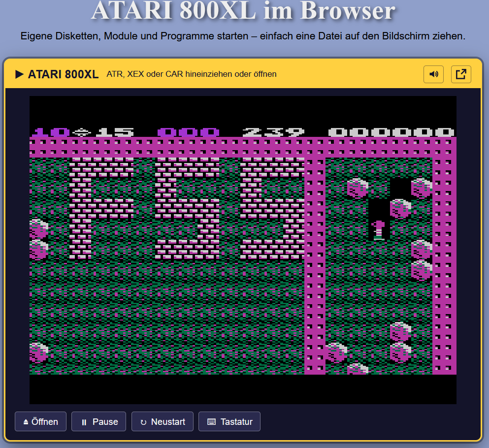Click the time counter 239 in the game
This screenshot has height=448, width=489.
pos(273,132)
